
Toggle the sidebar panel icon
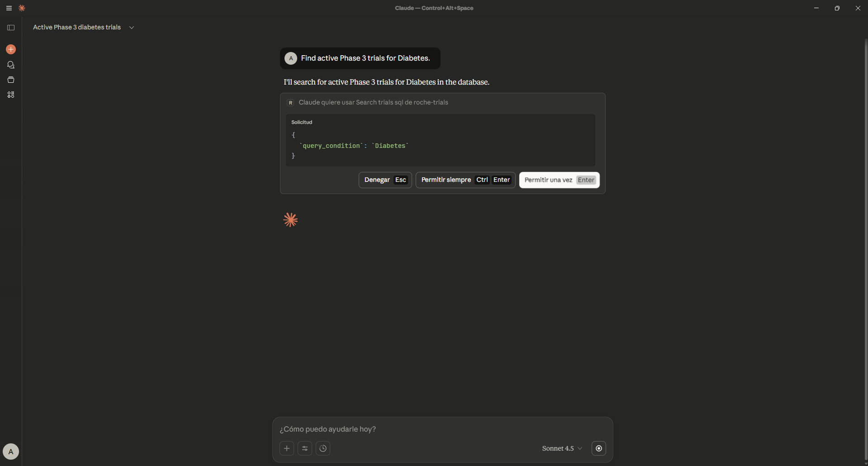pos(11,28)
